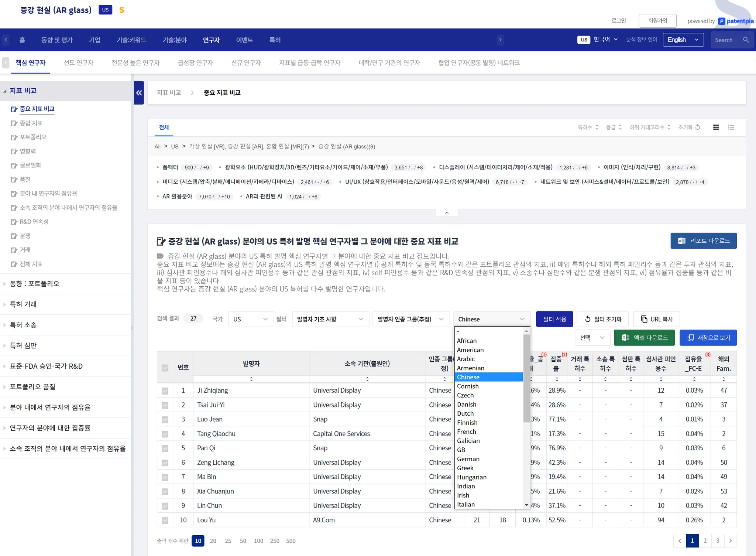Open the 선도 연구자 tab
The image size is (756, 556).
pos(78,63)
